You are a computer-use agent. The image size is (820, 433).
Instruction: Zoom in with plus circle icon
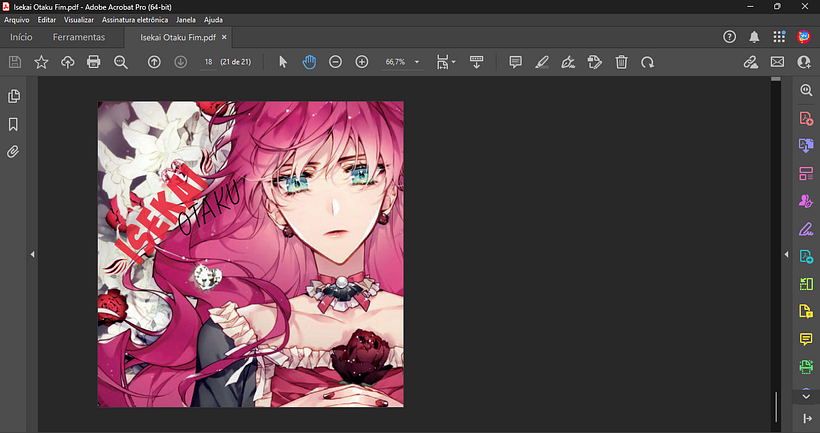[362, 62]
